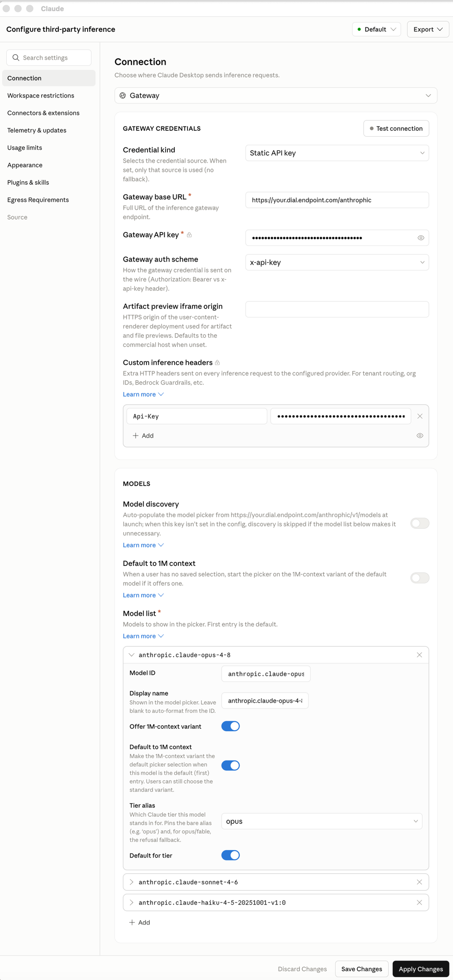453x980 pixels.
Task: Click the green Default status dot
Action: click(x=359, y=29)
